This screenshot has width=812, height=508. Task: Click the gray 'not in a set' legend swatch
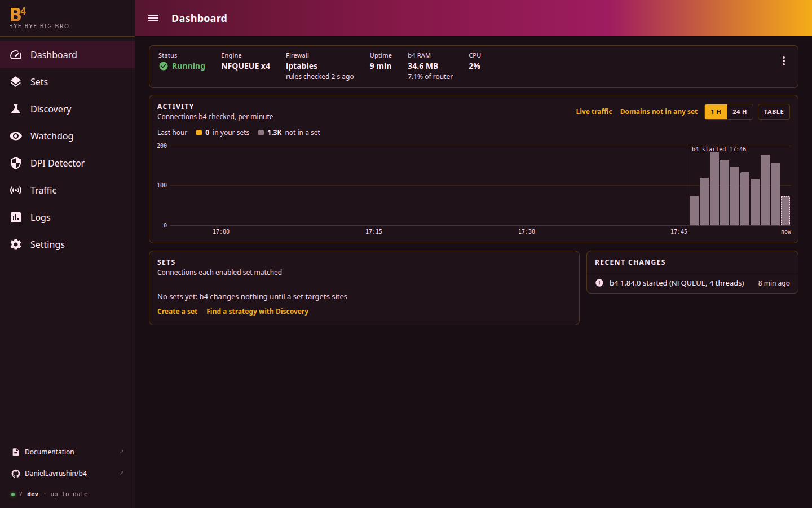point(261,133)
